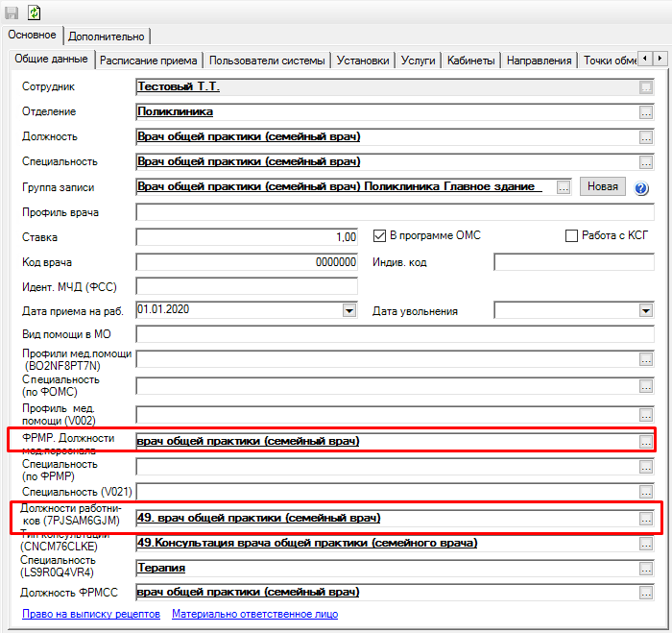Screen dimensions: 672x633
Task: Open lookup for ФРМР. Должности field
Action: [646, 442]
